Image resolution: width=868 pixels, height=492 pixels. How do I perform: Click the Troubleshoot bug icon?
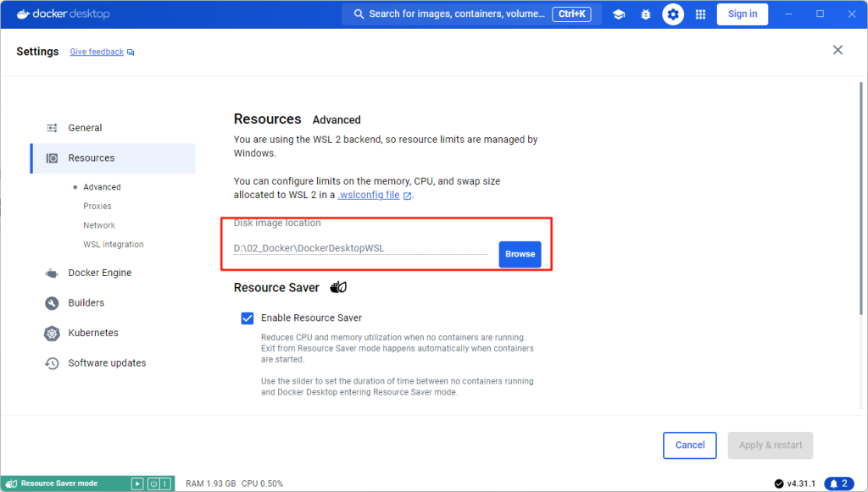click(x=646, y=14)
